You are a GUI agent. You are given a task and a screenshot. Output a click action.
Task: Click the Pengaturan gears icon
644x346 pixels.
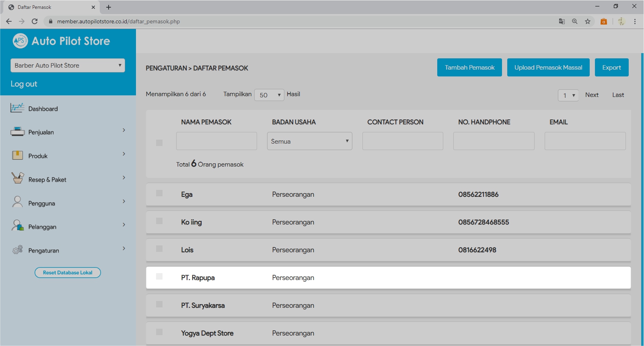tap(17, 250)
